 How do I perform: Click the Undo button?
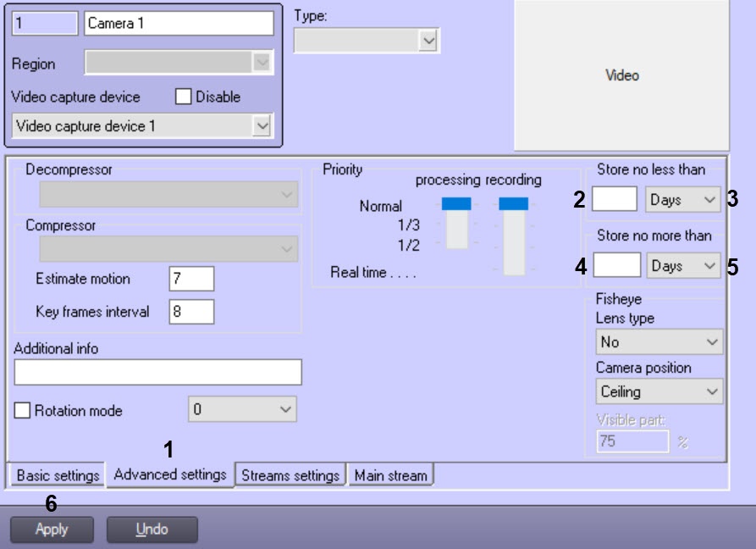point(152,530)
